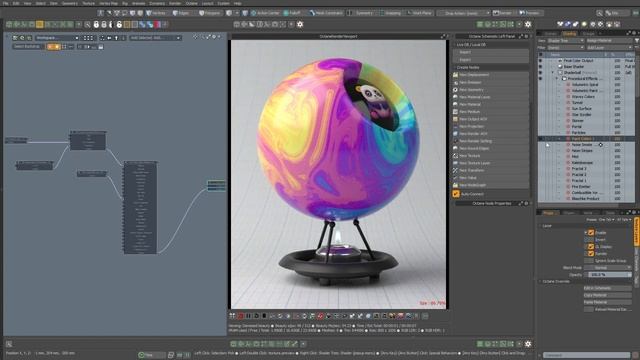
Task: Collapse the Shaderball tree item
Action: 553,72
